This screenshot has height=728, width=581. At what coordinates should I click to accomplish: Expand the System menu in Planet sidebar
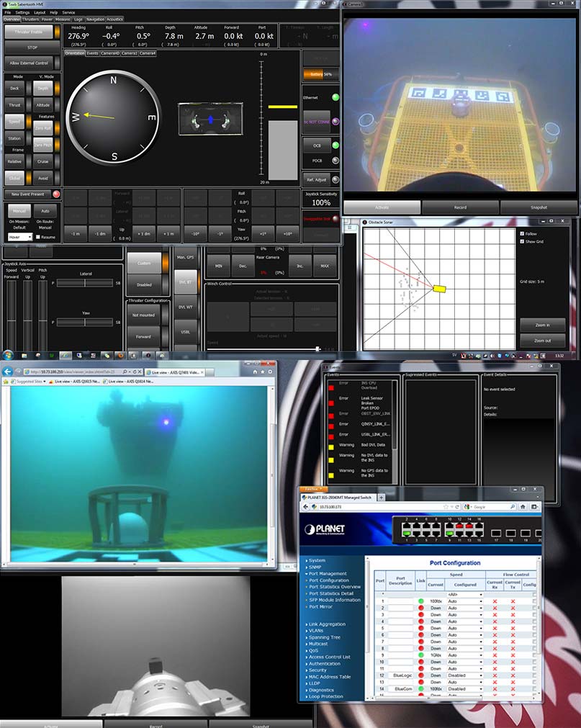(x=317, y=560)
